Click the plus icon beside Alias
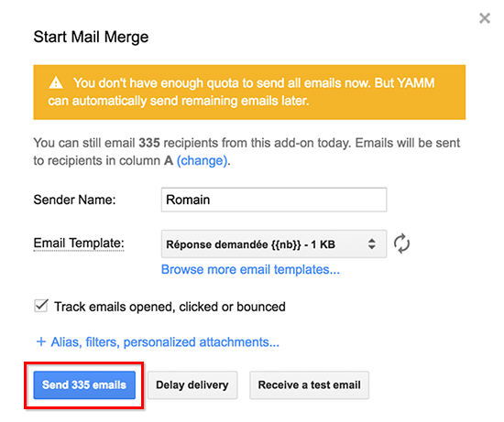The width and height of the screenshot is (504, 422). 41,341
